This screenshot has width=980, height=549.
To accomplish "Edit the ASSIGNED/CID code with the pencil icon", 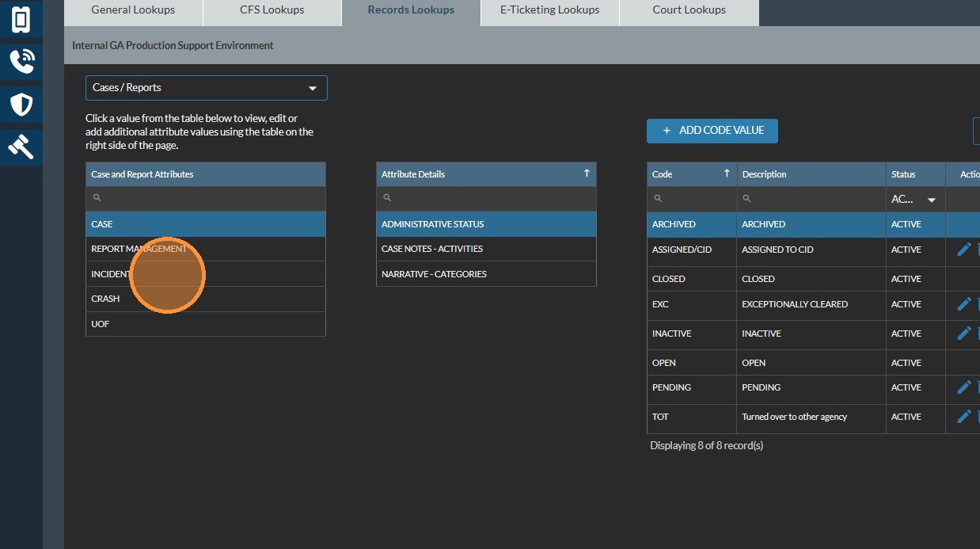I will coord(963,250).
